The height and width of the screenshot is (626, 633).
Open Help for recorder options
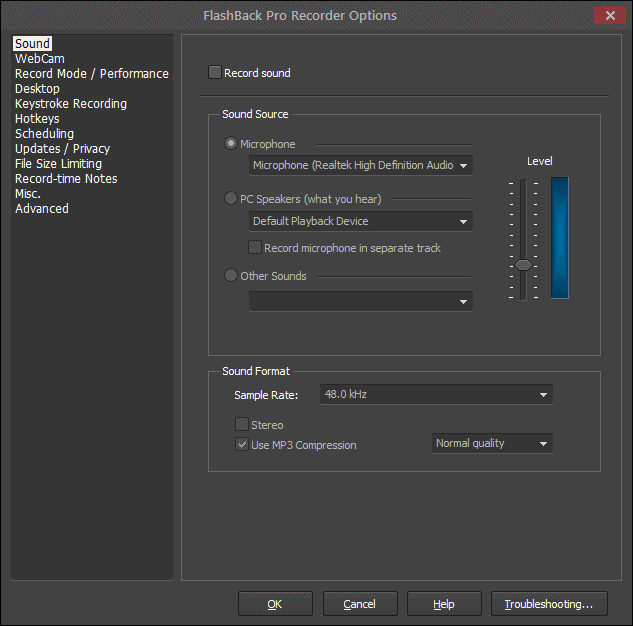[444, 604]
